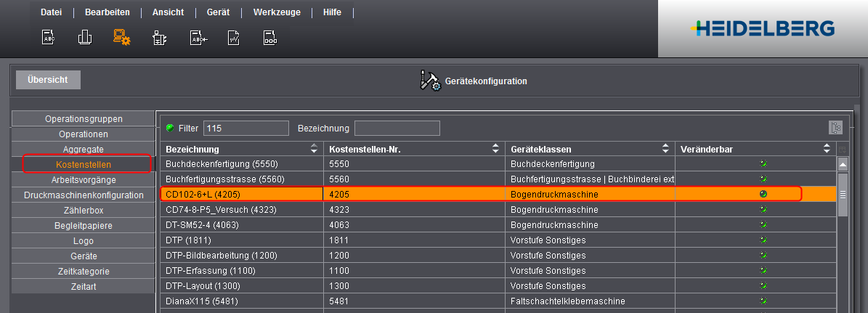868x313 pixels.
Task: Toggle Veränderbar status for Buchdeckenfertigung row
Action: (763, 164)
